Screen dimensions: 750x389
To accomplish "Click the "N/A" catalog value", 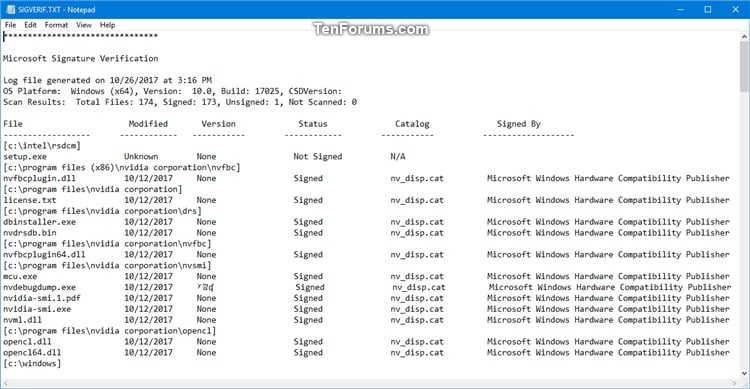I will (398, 156).
